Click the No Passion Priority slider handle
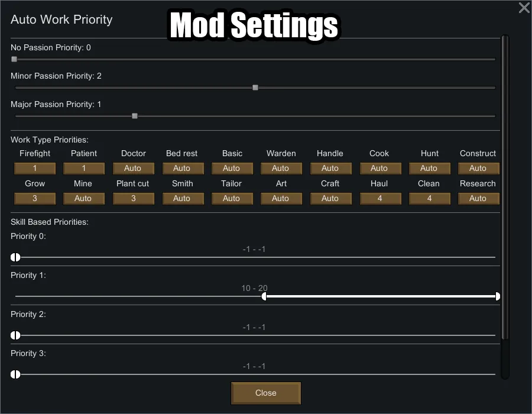 [14, 59]
